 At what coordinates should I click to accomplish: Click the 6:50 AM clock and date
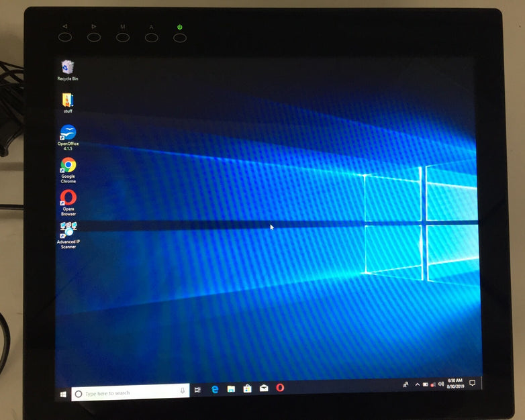455,384
